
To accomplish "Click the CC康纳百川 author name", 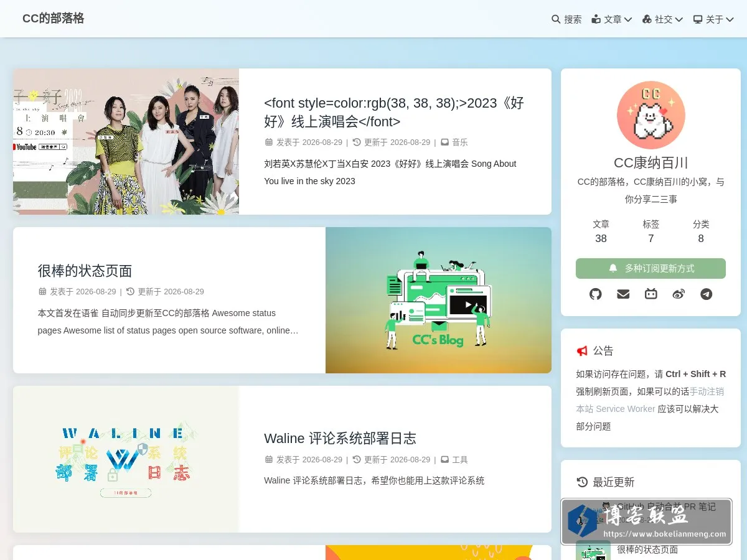I will click(651, 163).
